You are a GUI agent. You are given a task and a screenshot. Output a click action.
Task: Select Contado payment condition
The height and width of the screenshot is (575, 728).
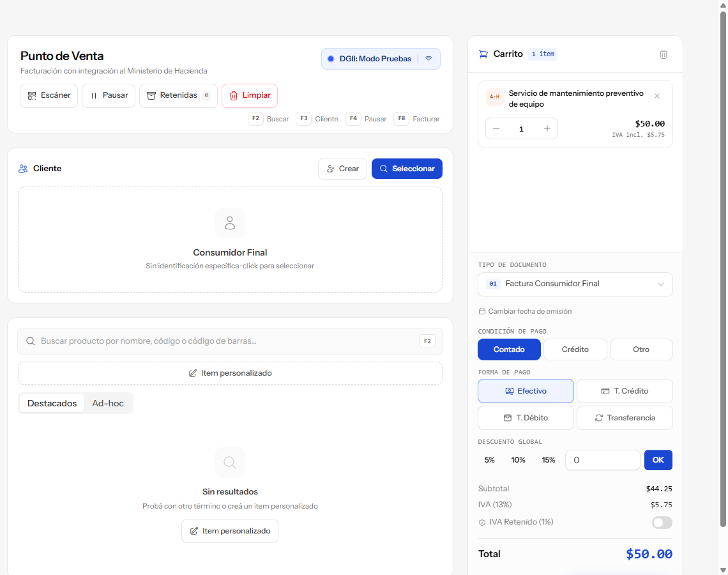tap(510, 349)
